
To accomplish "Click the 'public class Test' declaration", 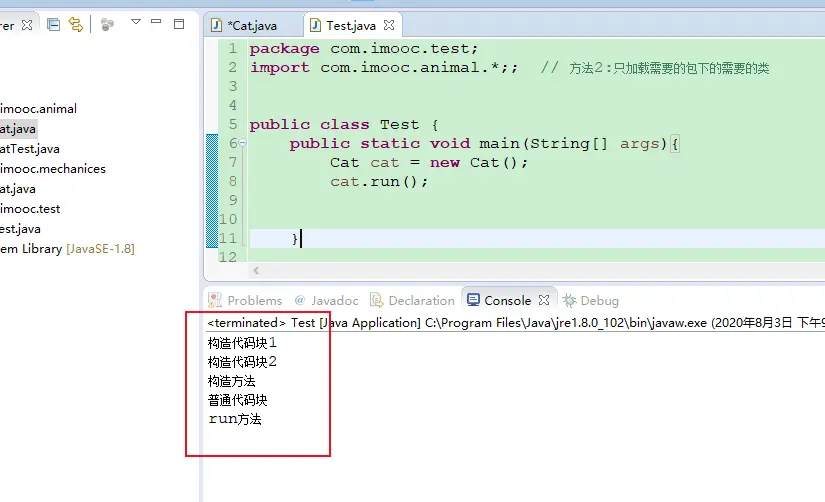I will 344,125.
